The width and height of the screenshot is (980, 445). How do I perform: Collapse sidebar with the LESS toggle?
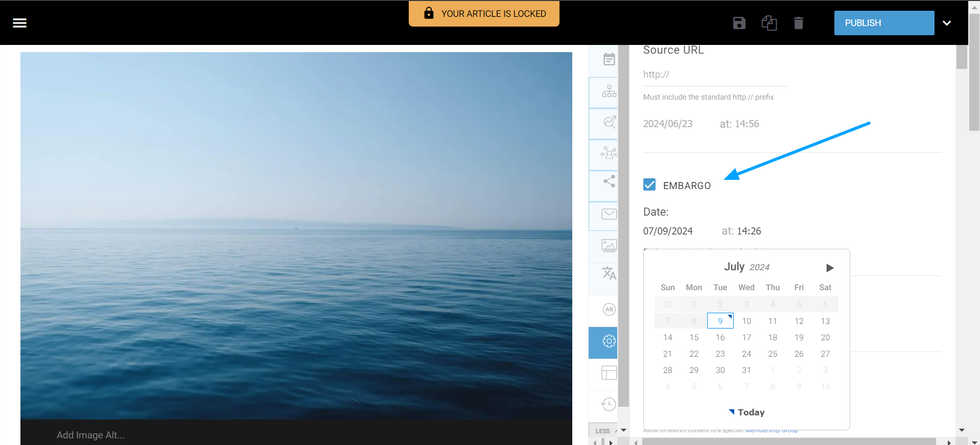pos(603,431)
